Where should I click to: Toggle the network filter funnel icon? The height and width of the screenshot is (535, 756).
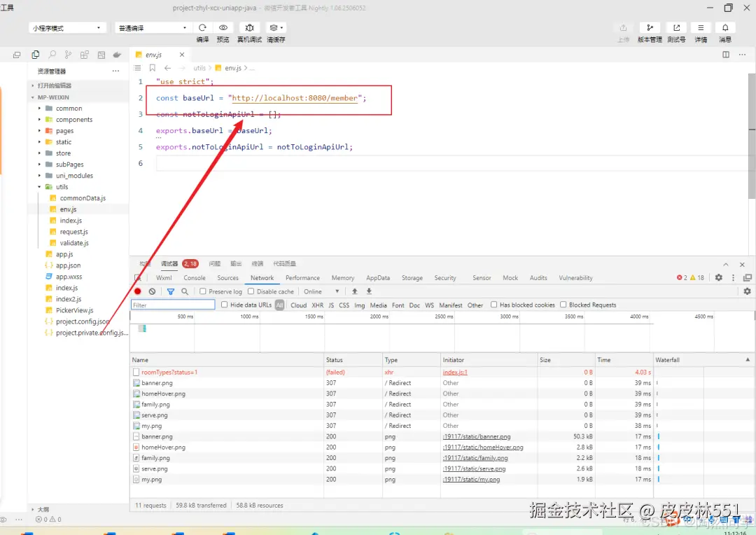pos(171,291)
